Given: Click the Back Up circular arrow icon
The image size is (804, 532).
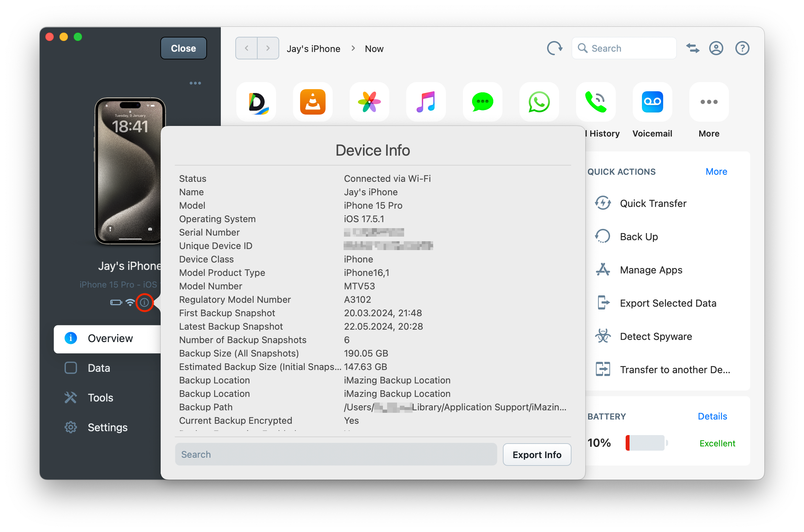Looking at the screenshot, I should click(x=603, y=236).
